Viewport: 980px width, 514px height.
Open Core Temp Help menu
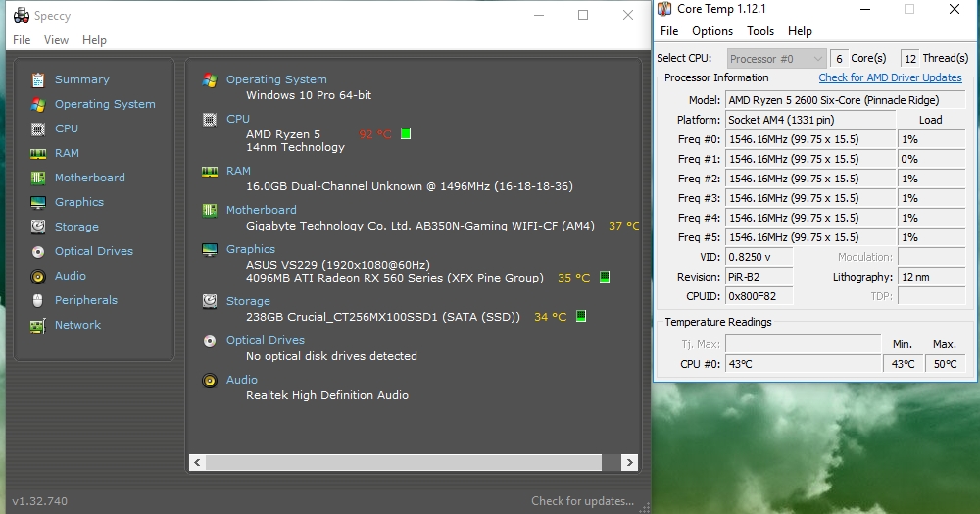click(x=800, y=31)
